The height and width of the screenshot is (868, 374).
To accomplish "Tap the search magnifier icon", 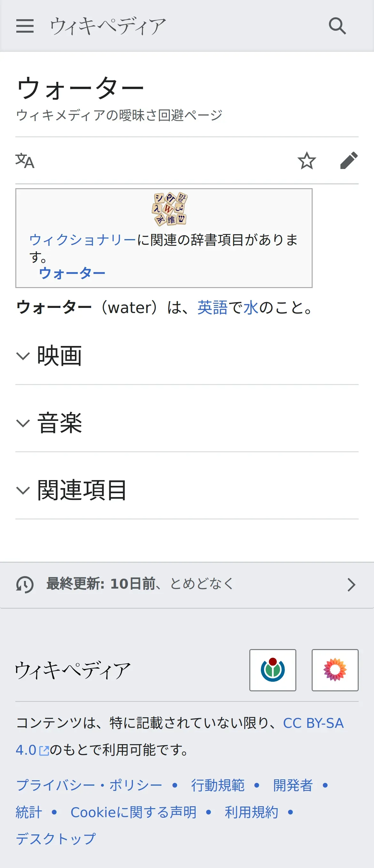I will coord(337,26).
